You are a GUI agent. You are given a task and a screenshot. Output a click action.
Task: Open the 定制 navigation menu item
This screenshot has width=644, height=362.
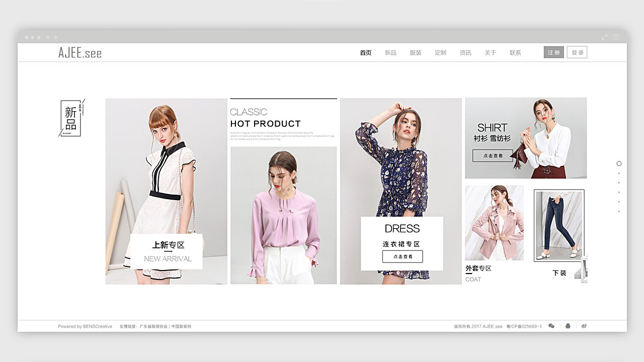pos(441,53)
